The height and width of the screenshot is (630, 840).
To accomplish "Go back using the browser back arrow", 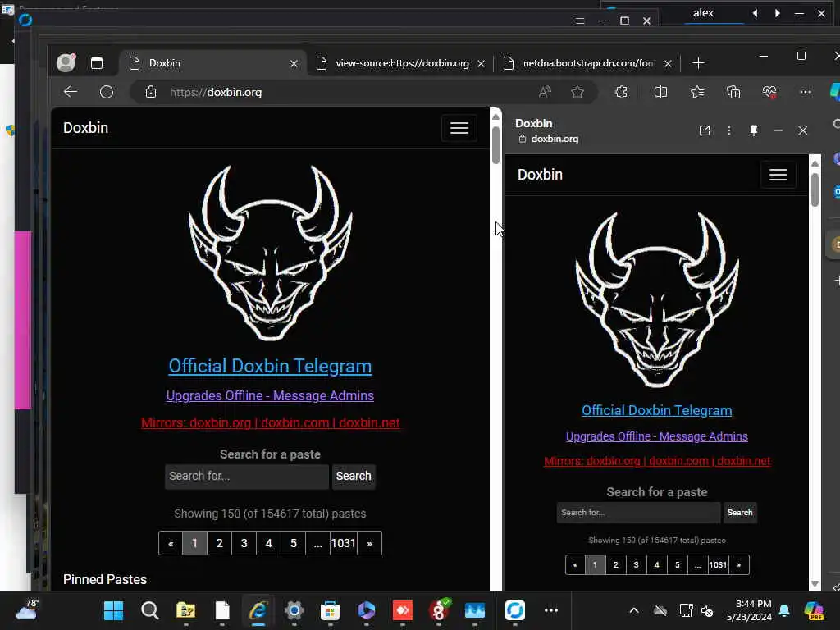I will (x=71, y=92).
